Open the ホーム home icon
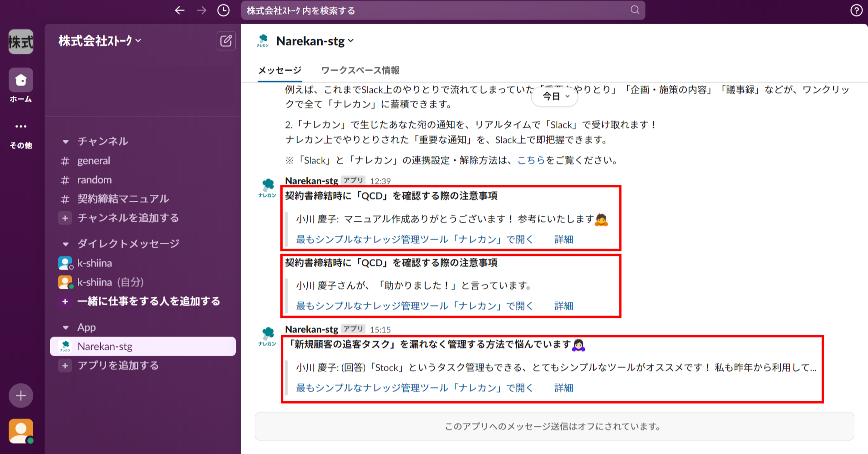Image resolution: width=868 pixels, height=454 pixels. (21, 80)
